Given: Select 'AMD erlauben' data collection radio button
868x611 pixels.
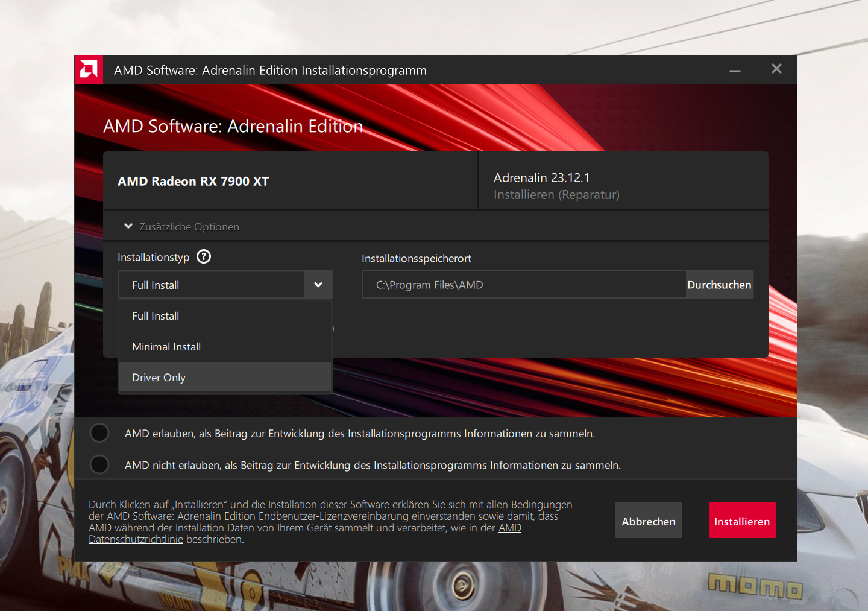Looking at the screenshot, I should tap(99, 433).
